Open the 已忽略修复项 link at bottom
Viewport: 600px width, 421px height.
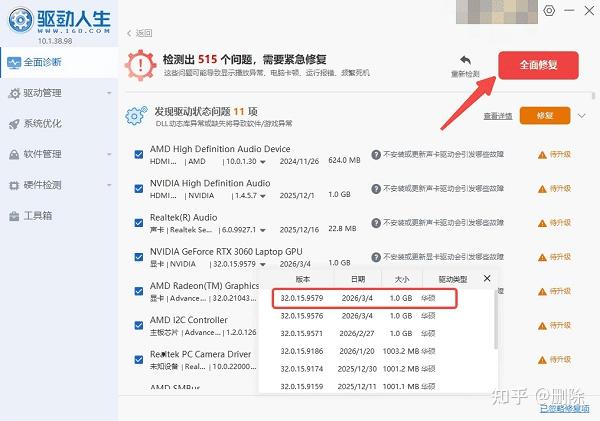564,409
